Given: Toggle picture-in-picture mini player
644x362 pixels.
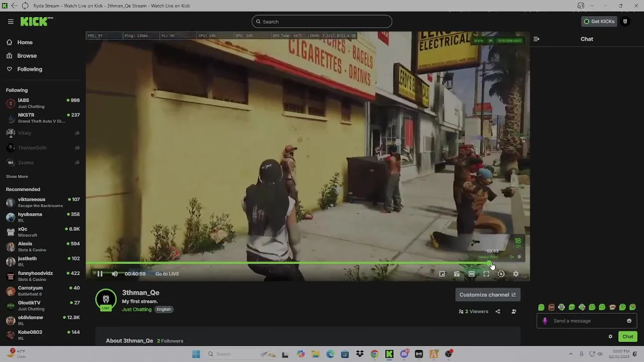Looking at the screenshot, I should pyautogui.click(x=442, y=274).
